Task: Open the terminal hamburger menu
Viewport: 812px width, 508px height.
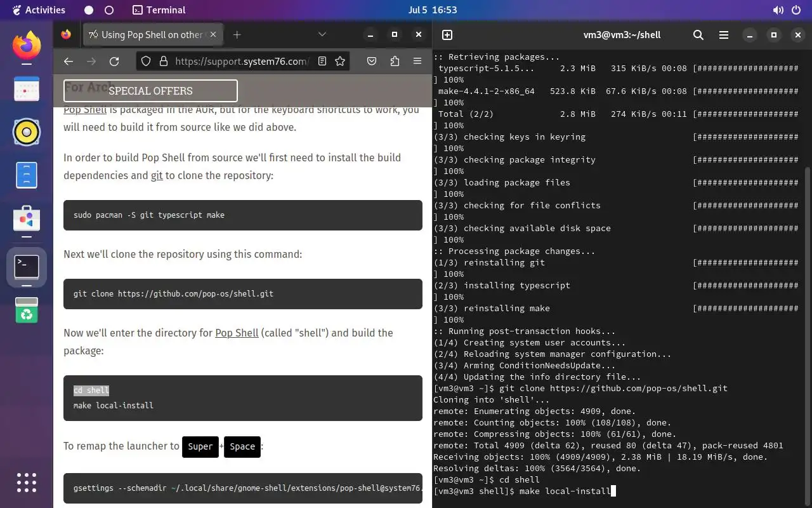Action: (723, 35)
